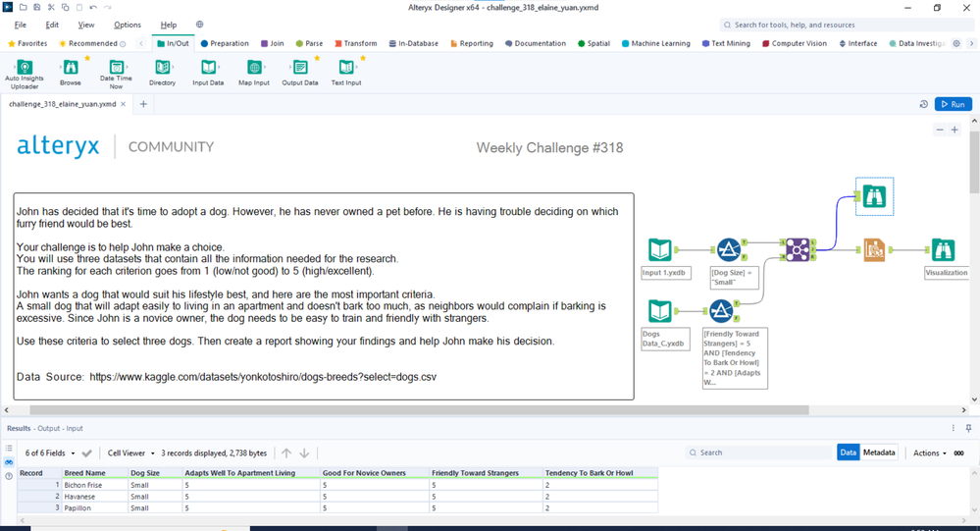This screenshot has height=531, width=980.
Task: Select the orange reporting tool on canvas
Action: coord(874,249)
